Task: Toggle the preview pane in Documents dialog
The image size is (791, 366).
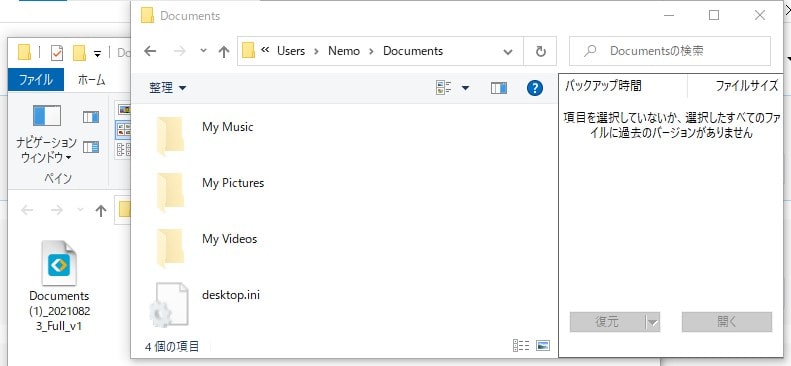Action: tap(498, 88)
